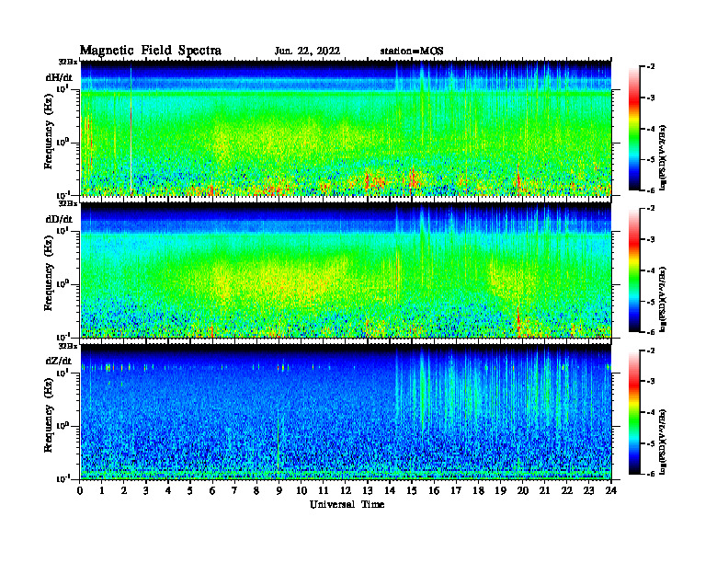728x563 pixels.
Task: Click the dD/dt spectrogram plot area
Action: click(x=346, y=270)
